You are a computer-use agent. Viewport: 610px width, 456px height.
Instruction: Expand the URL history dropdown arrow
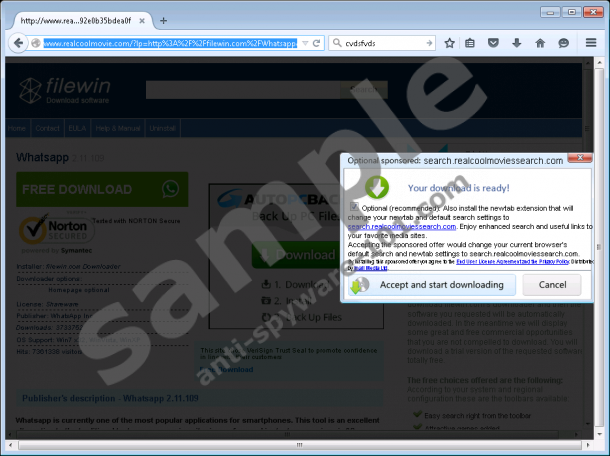coord(303,43)
